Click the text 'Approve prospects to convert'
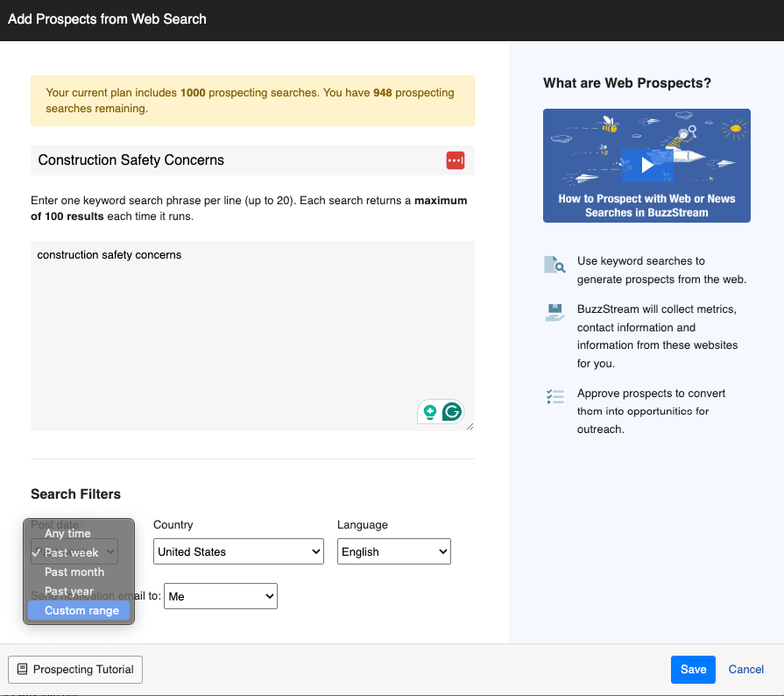Viewport: 784px width, 696px height. click(x=651, y=394)
